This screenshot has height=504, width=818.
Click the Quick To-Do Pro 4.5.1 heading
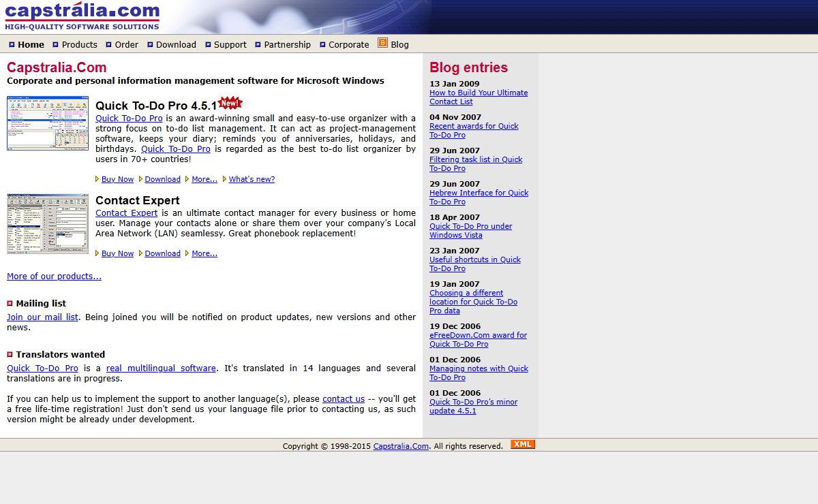pos(156,106)
